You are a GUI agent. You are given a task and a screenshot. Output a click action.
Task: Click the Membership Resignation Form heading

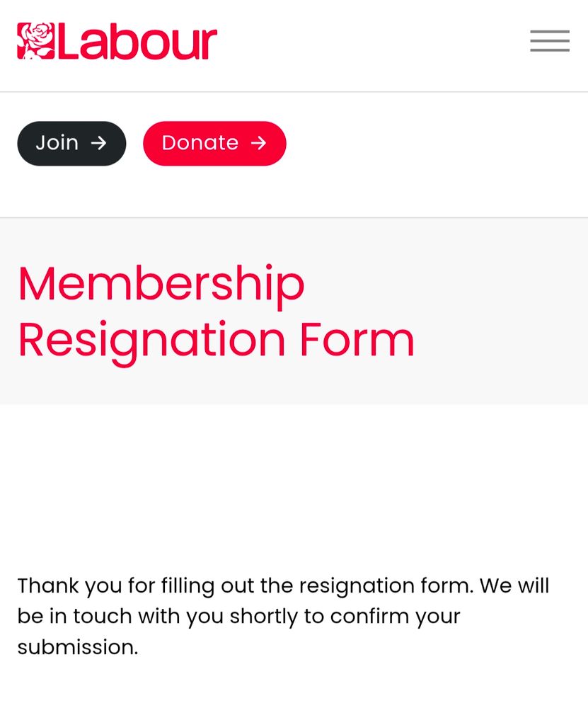click(x=216, y=312)
